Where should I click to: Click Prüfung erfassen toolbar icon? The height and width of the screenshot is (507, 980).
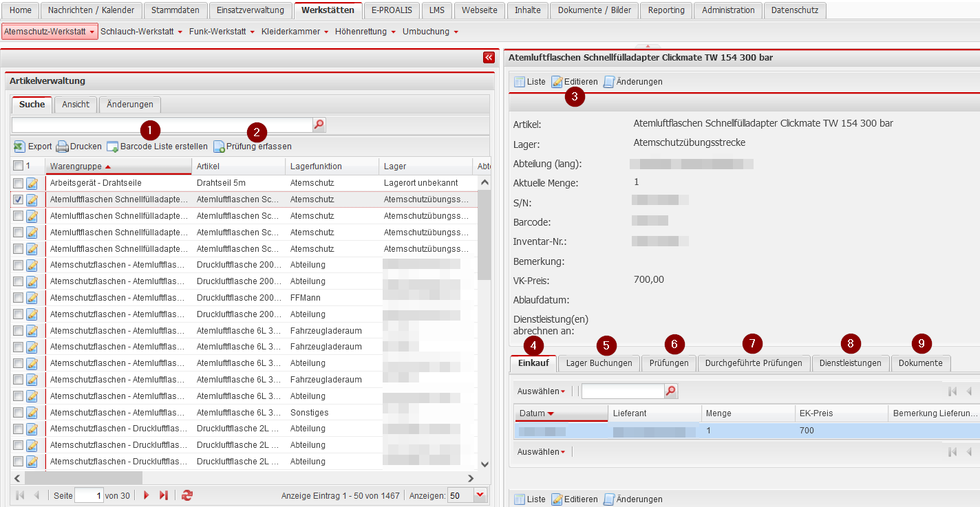pos(219,147)
